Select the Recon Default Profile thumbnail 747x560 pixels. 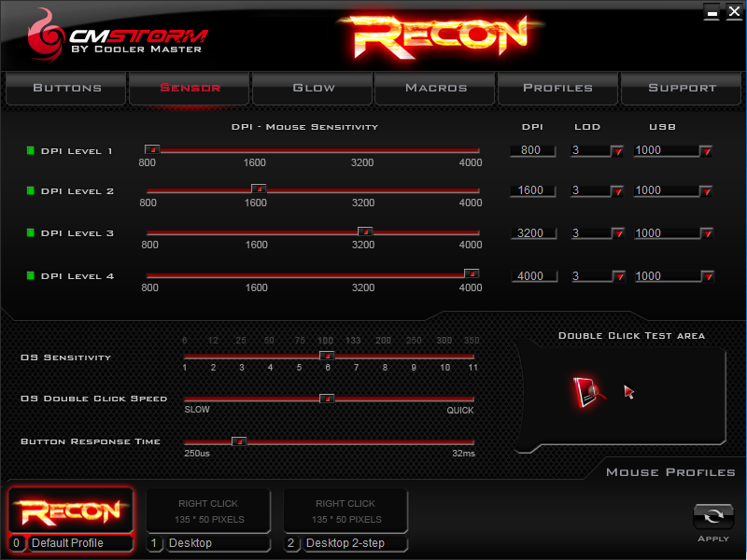click(x=71, y=511)
